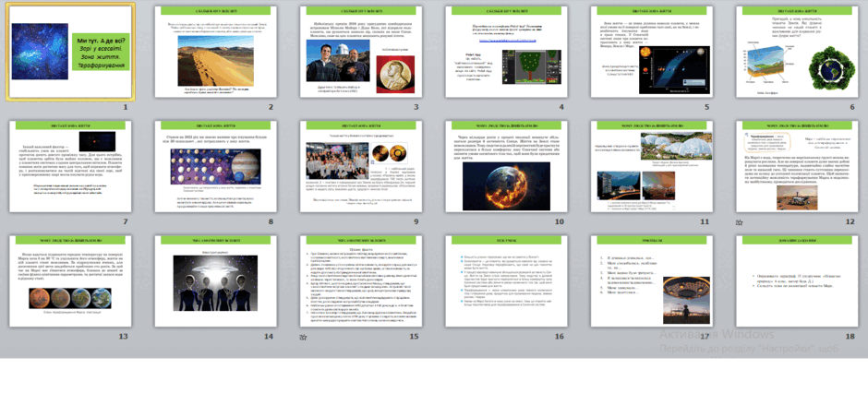Select slide 18, the homework slide

tap(797, 281)
